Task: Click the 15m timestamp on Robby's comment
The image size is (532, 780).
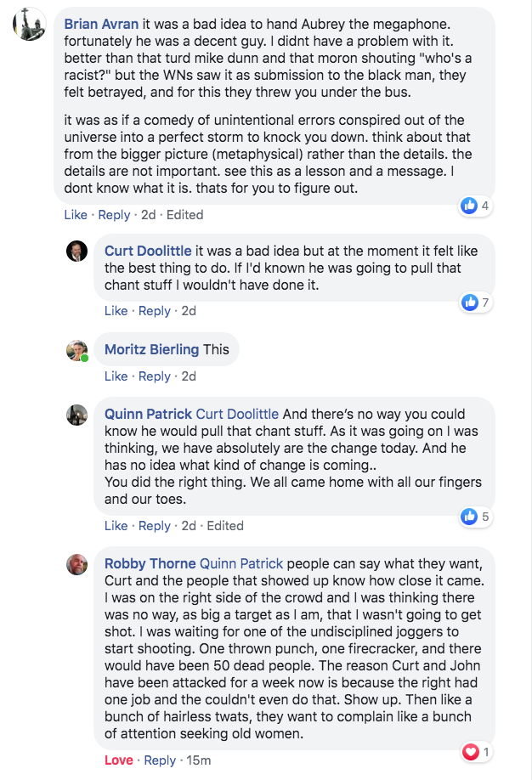Action: point(199,760)
